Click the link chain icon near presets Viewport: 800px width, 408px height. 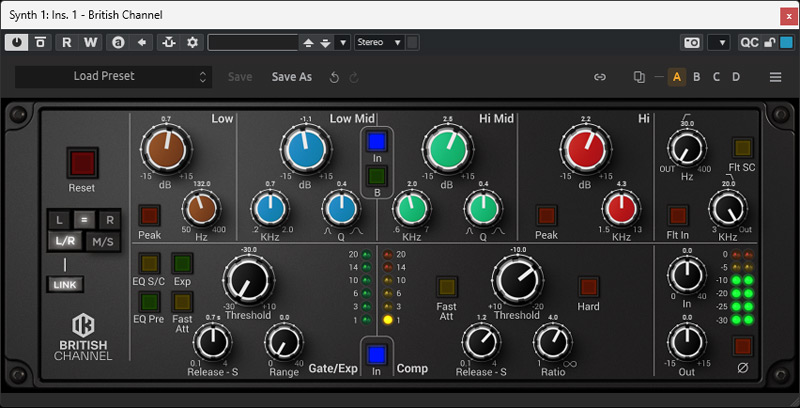[x=600, y=77]
